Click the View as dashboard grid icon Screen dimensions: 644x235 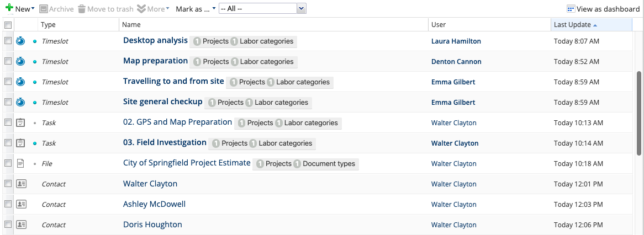[571, 9]
